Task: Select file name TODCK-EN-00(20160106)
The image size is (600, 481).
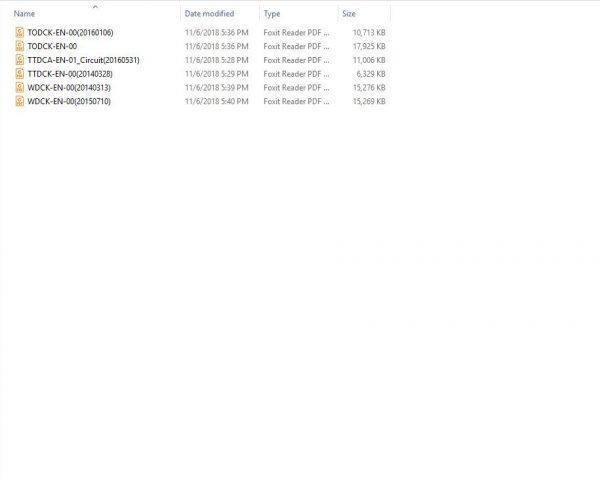Action: click(x=70, y=33)
